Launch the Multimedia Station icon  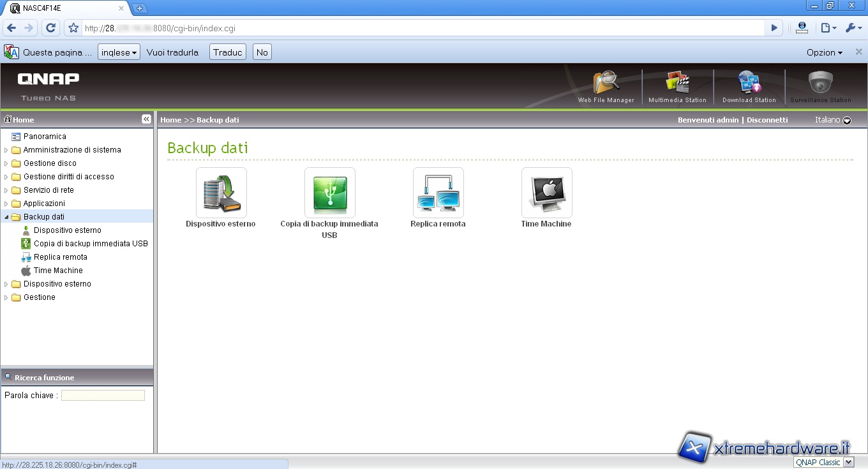click(x=677, y=84)
